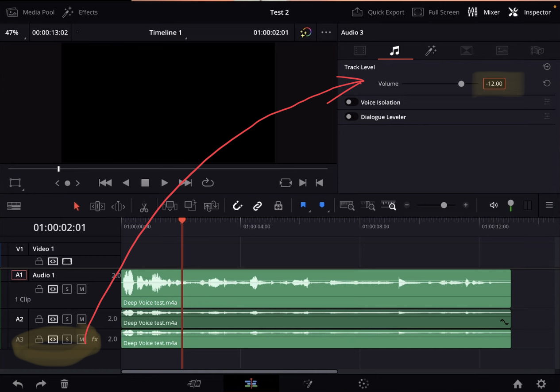The height and width of the screenshot is (392, 560).
Task: Adjust the timeline zoom slider
Action: point(444,205)
